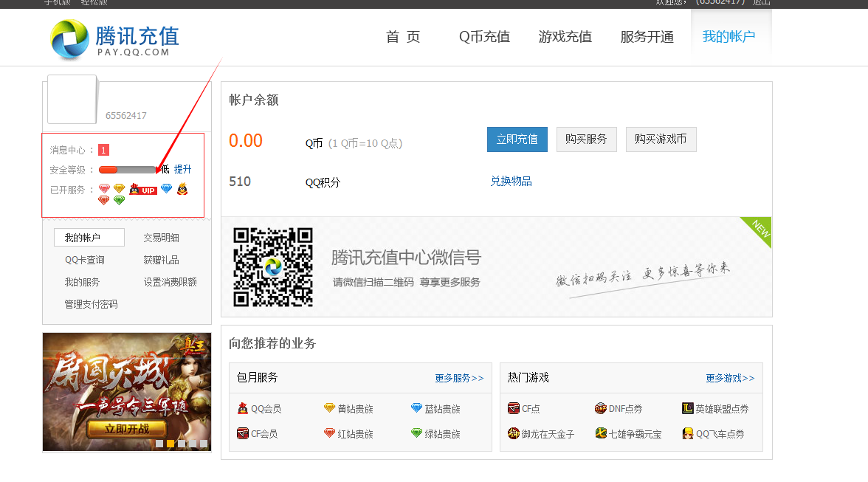Click the QQ会员 penguin icon in recommendations
The height and width of the screenshot is (482, 868).
pyautogui.click(x=242, y=408)
